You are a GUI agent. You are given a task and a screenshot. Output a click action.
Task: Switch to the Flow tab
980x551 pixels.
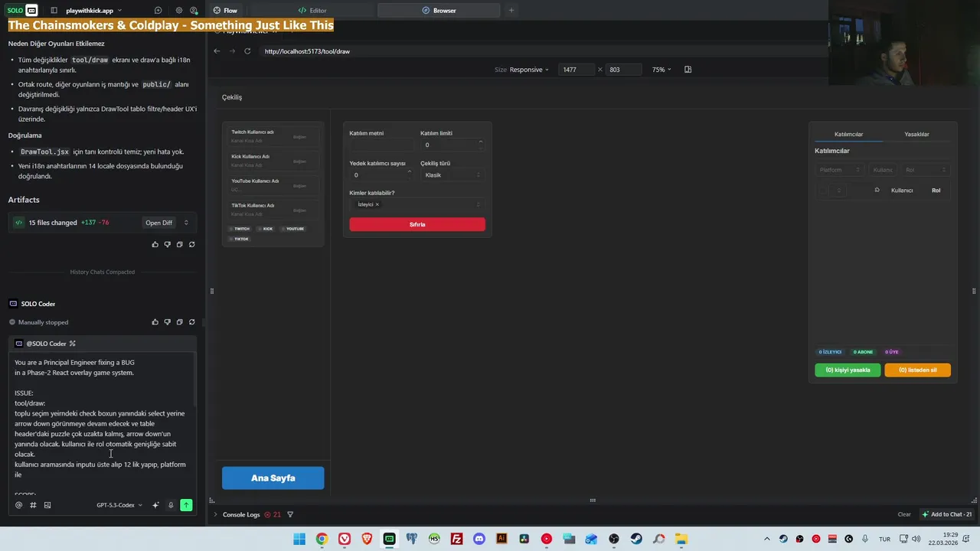click(x=225, y=11)
